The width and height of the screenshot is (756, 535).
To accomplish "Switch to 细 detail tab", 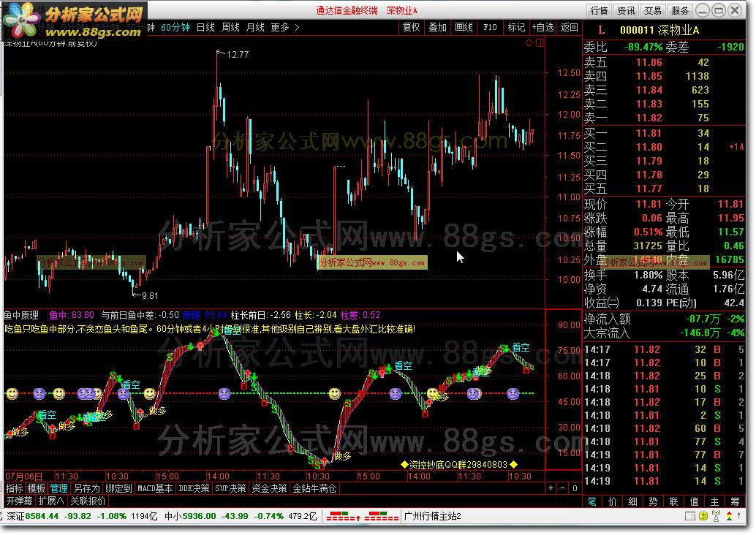I will click(x=633, y=501).
